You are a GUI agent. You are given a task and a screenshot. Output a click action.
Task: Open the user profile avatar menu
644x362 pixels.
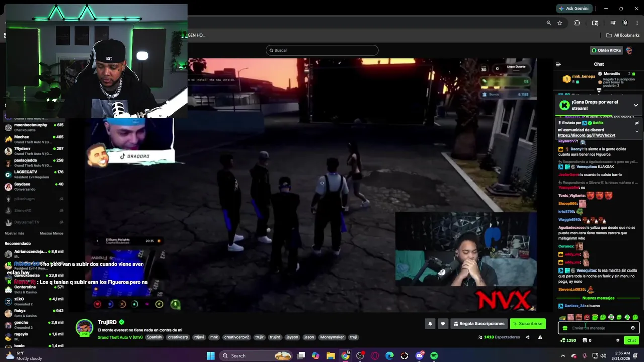[x=629, y=50]
